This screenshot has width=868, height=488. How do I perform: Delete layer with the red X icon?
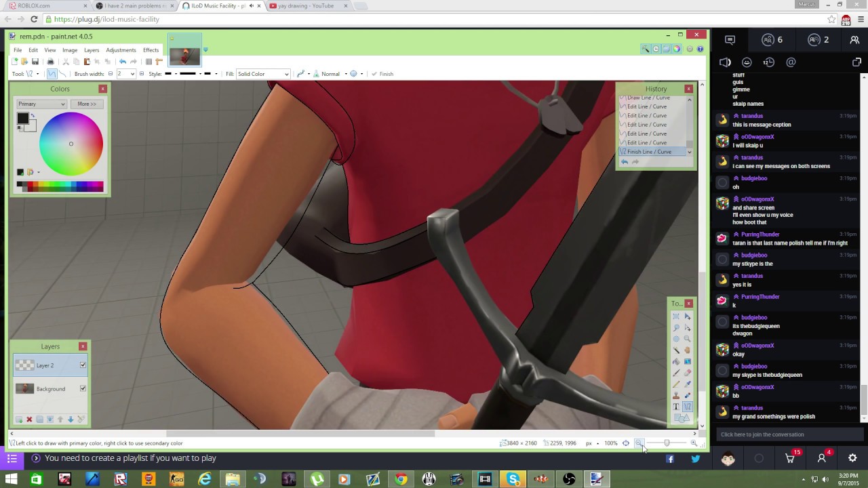pyautogui.click(x=29, y=420)
